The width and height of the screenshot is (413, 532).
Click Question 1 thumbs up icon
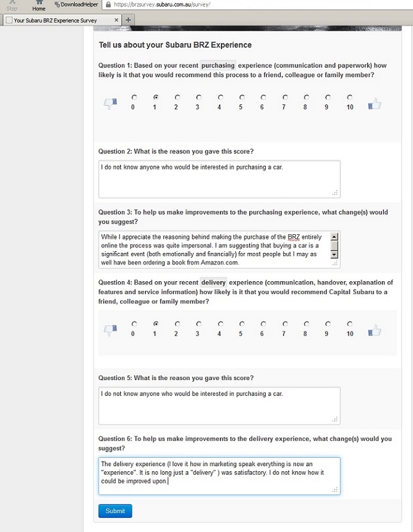(x=374, y=104)
